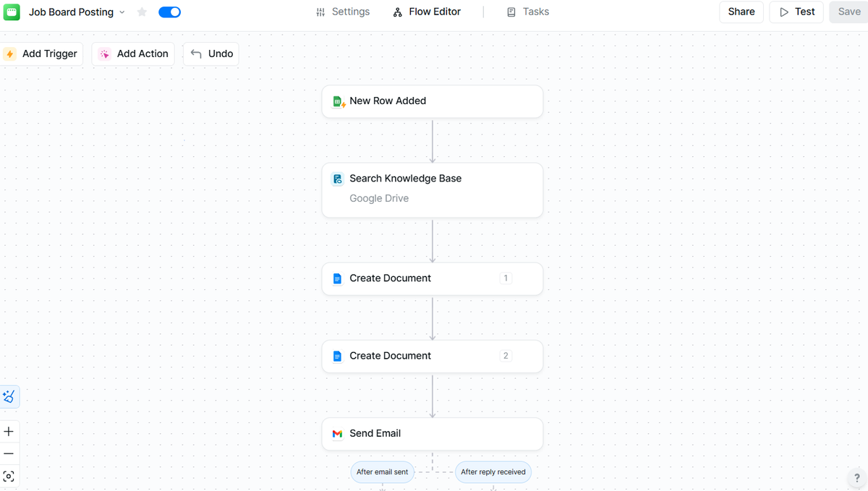Open the Search Knowledge Base step
Viewport: 868px width, 491px height.
[433, 189]
